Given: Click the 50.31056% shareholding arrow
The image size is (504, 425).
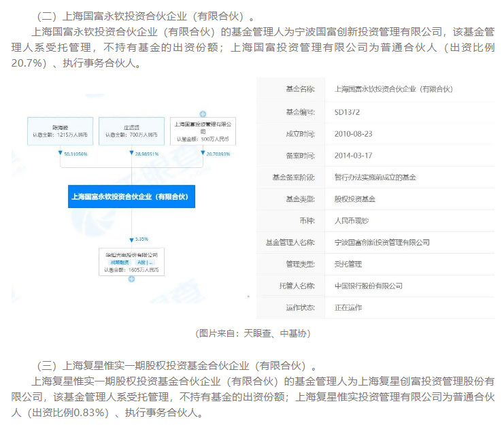Looking at the screenshot, I should point(61,154).
